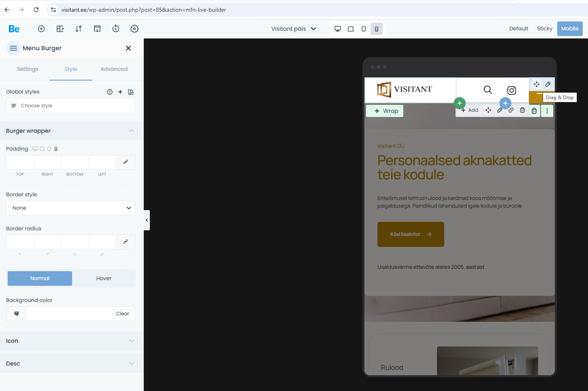Expand the Icon section
The image size is (588, 391).
[x=72, y=341]
